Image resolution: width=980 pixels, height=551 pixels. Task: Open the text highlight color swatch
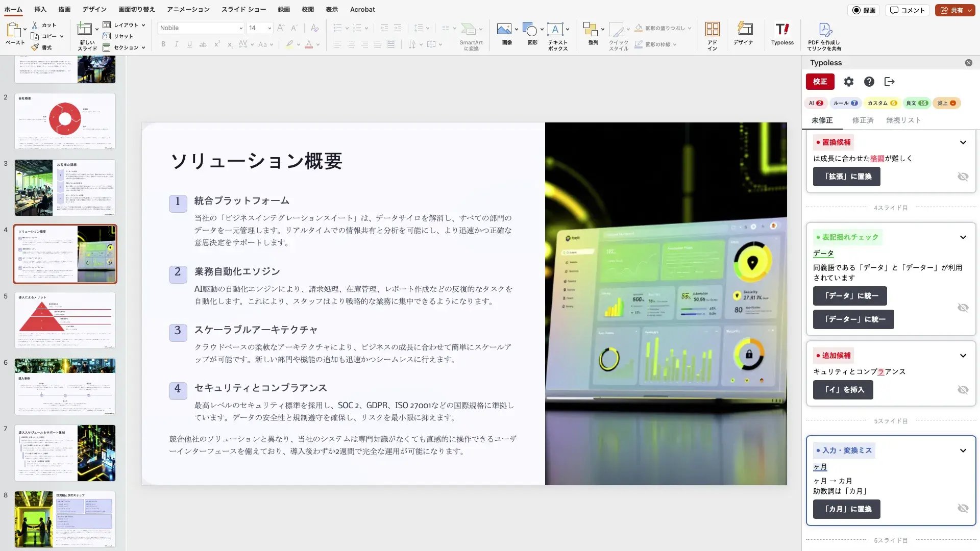coord(289,44)
